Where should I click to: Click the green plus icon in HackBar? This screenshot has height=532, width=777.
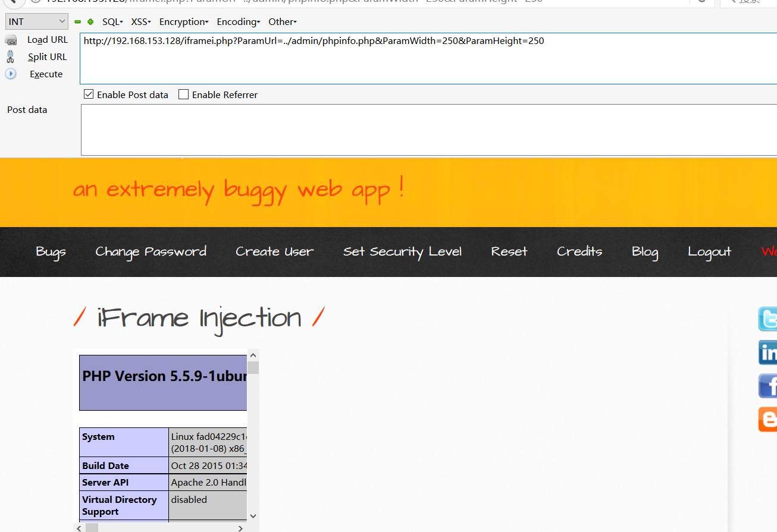pos(90,22)
